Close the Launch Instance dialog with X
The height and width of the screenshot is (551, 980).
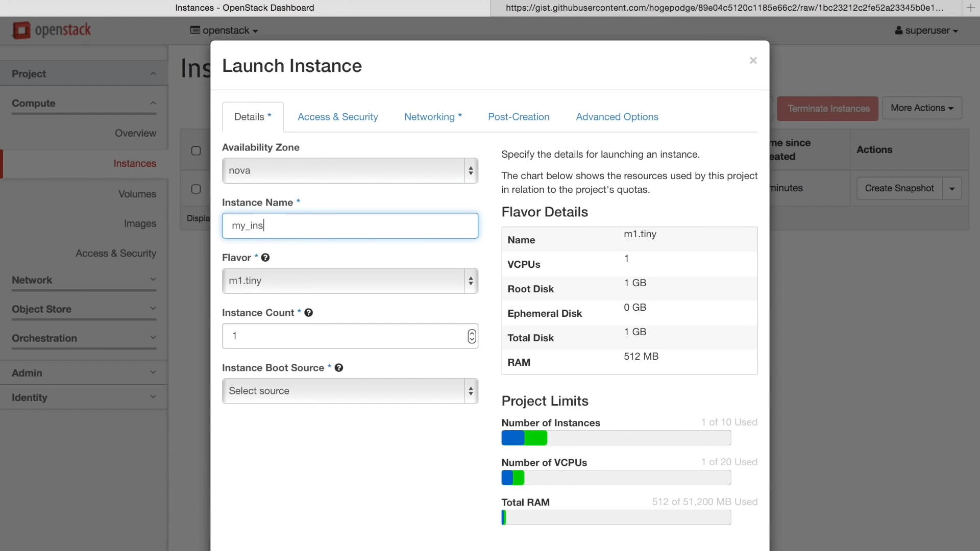point(753,61)
